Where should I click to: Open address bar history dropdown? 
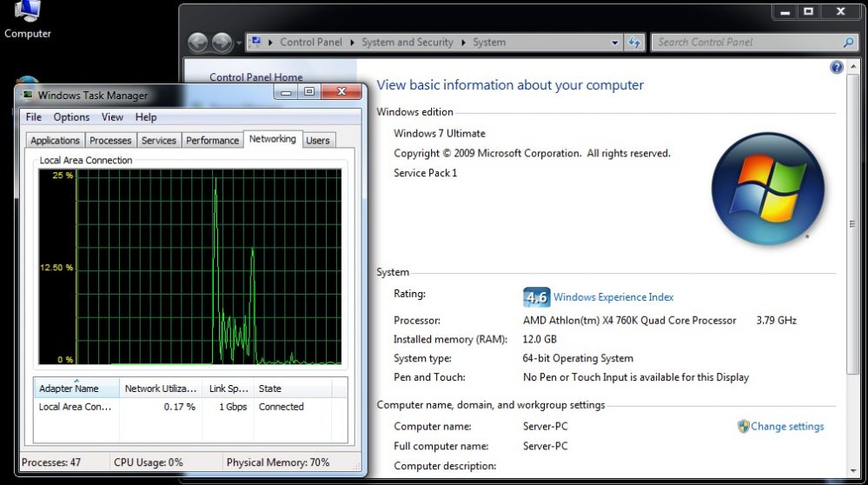[614, 43]
